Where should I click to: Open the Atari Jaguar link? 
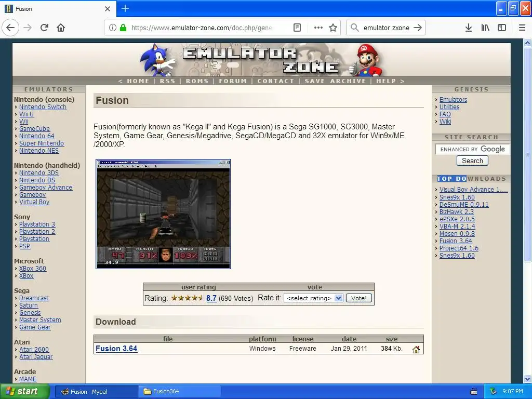36,356
